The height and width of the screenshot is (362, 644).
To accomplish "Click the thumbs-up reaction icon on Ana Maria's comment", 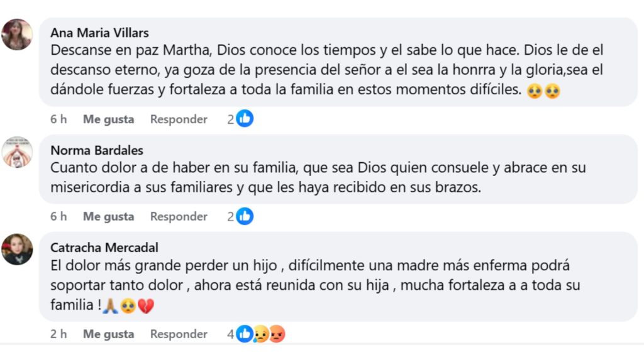I will [x=245, y=119].
